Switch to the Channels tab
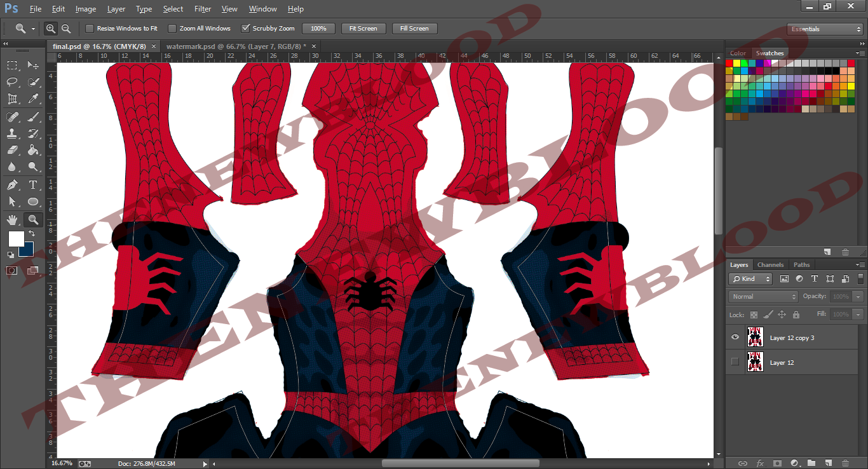868x469 pixels. [x=770, y=265]
